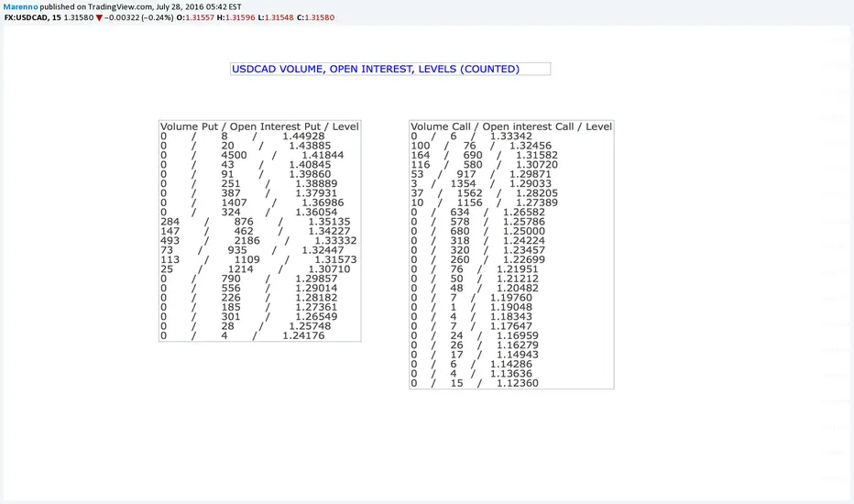Screen dimensions: 854x504
Task: Select call row with level 1.26582
Action: click(478, 212)
